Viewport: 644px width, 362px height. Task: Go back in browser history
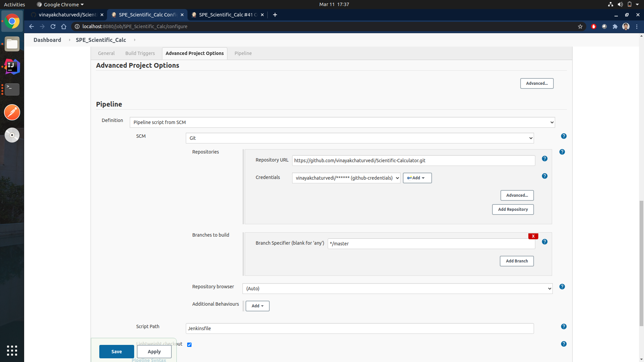tap(32, 26)
